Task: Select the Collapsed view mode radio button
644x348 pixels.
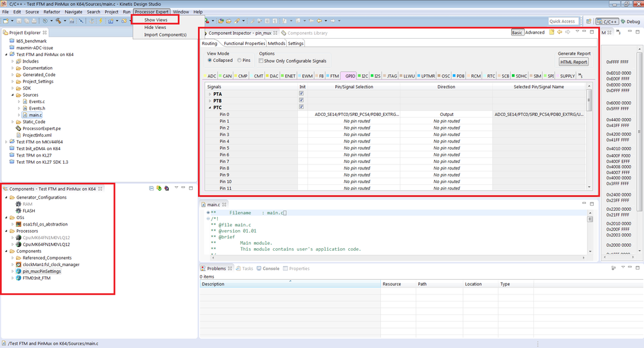Action: (210, 61)
